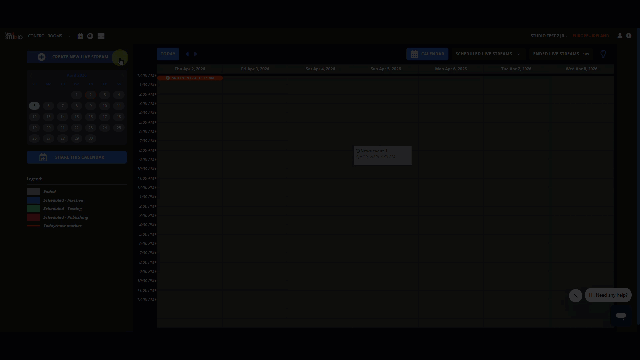Click the Share This Calendar button
This screenshot has width=640, height=360.
[77, 157]
